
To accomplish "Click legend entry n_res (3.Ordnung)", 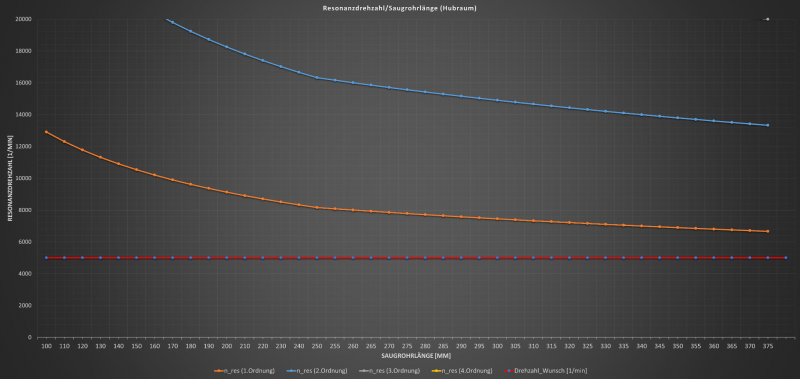I will (389, 371).
